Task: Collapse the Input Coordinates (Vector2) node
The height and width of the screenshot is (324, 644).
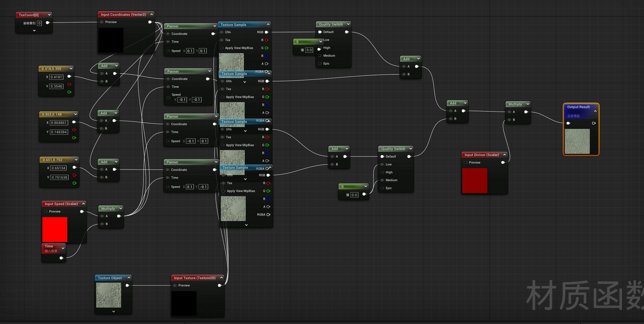Action: pyautogui.click(x=151, y=15)
